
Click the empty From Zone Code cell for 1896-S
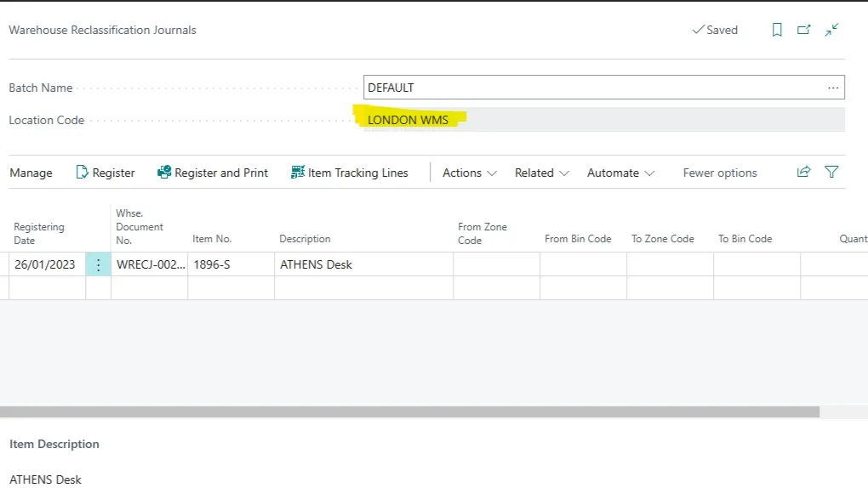point(497,264)
